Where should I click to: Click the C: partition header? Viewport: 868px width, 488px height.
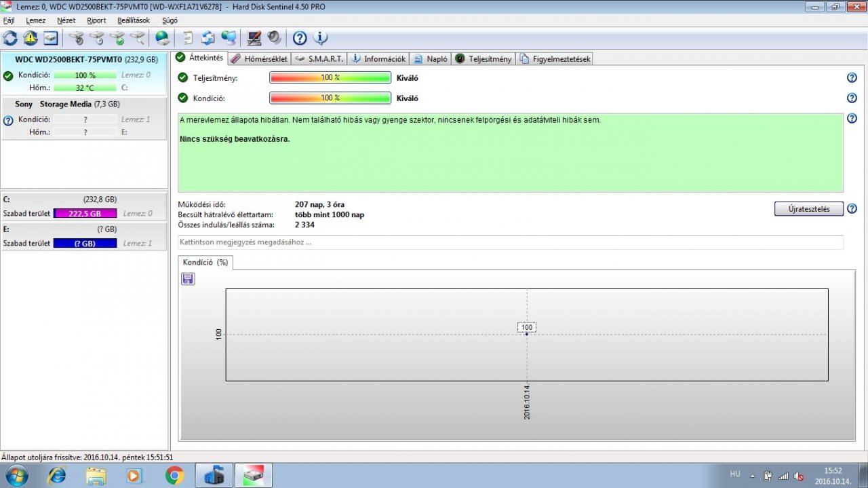click(x=84, y=200)
